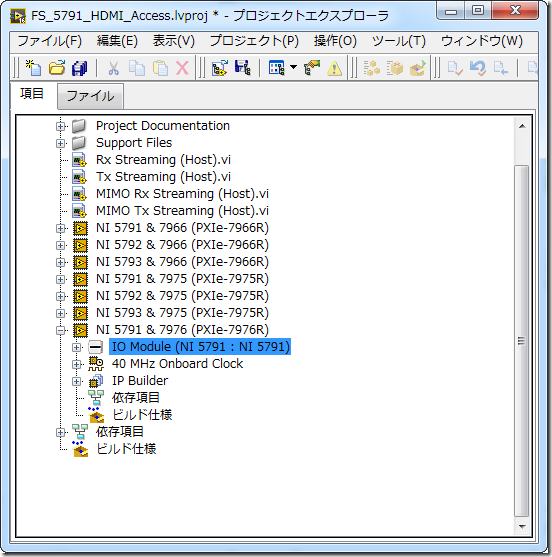This screenshot has height=557, width=552.
Task: Click the red Delete X icon
Action: pyautogui.click(x=183, y=68)
